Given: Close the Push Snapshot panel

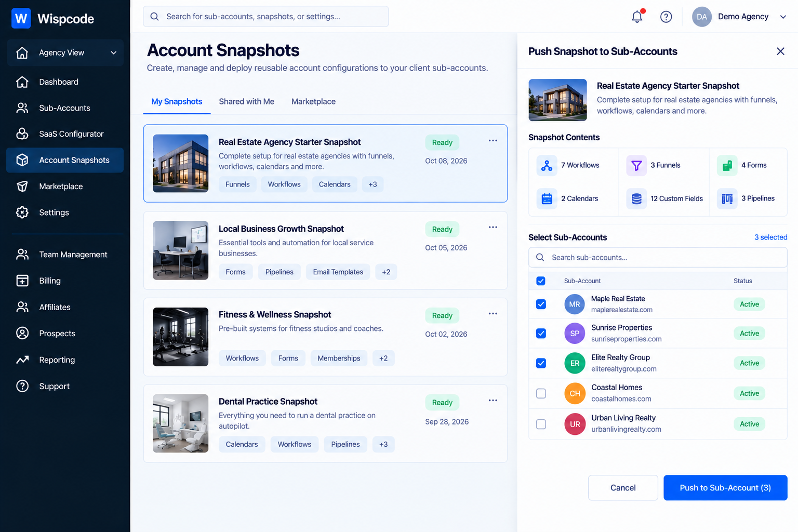Looking at the screenshot, I should pos(780,51).
